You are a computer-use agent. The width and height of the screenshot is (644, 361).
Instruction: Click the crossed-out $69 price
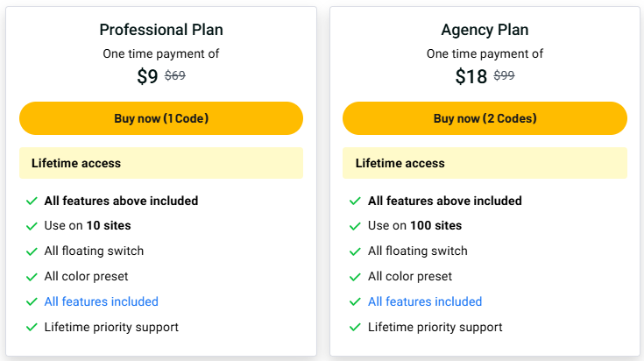pyautogui.click(x=175, y=75)
